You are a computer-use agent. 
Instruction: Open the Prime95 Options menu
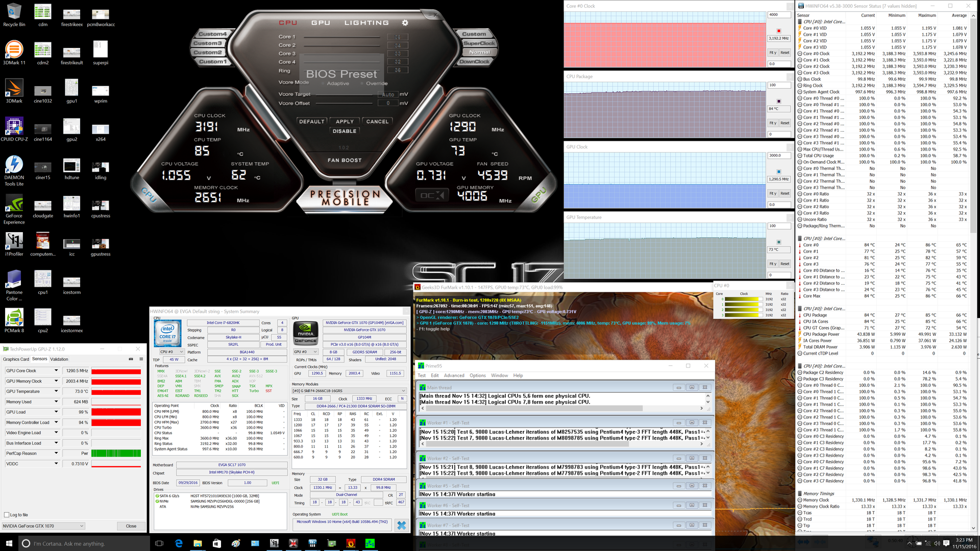(477, 375)
